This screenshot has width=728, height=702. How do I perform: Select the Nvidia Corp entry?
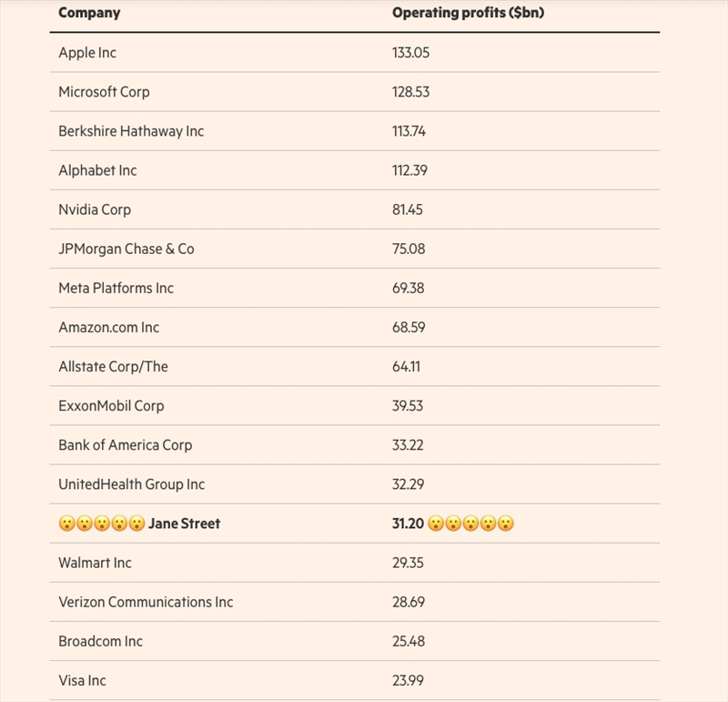tap(95, 209)
